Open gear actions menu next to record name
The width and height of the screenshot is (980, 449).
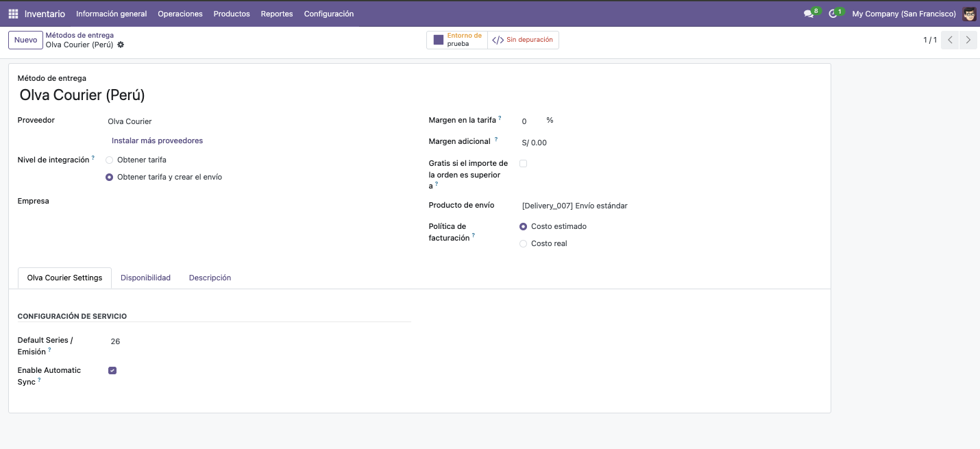(x=121, y=45)
